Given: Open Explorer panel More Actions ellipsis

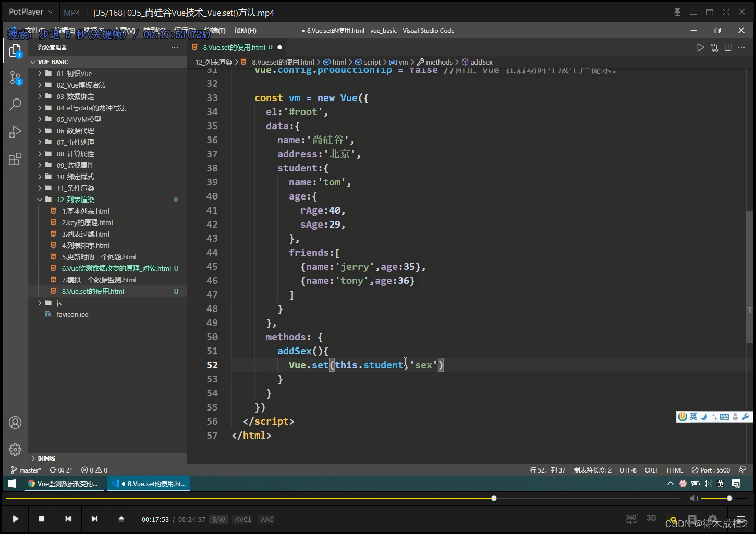Looking at the screenshot, I should 175,47.
